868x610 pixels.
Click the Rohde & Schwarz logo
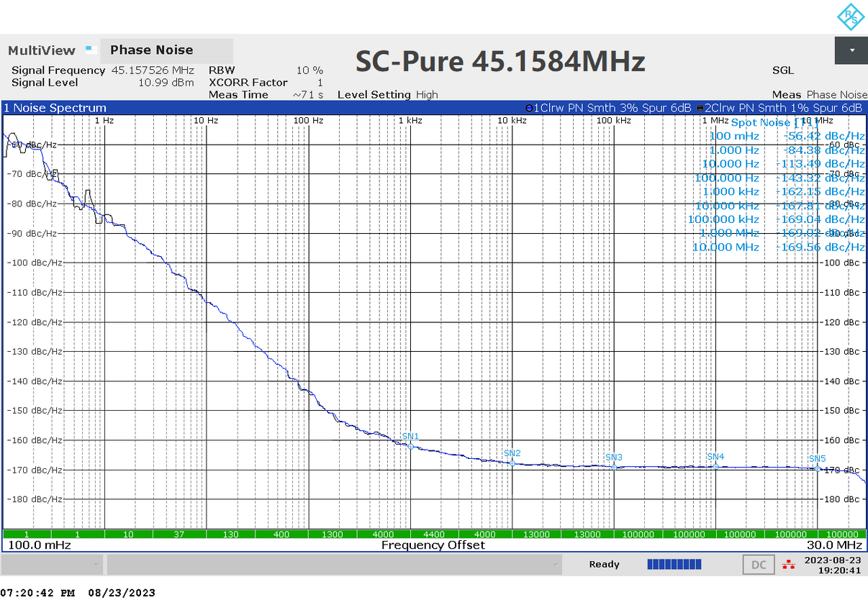click(852, 15)
